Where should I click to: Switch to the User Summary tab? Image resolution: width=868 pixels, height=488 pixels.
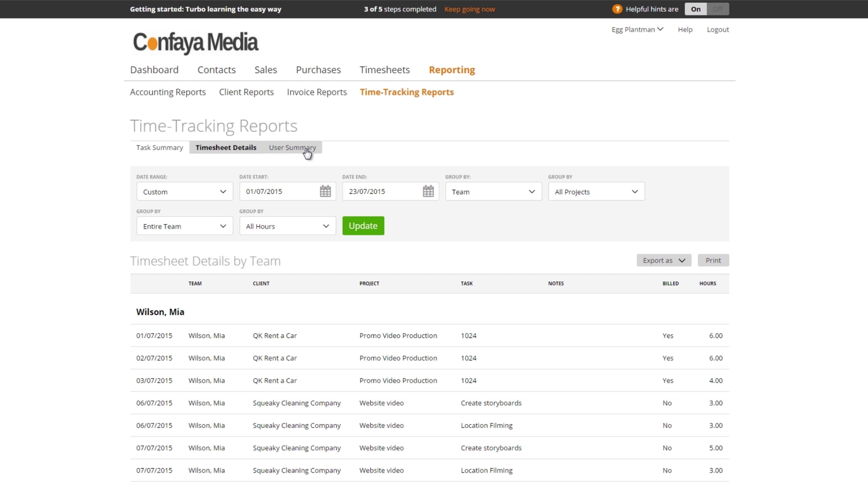292,147
